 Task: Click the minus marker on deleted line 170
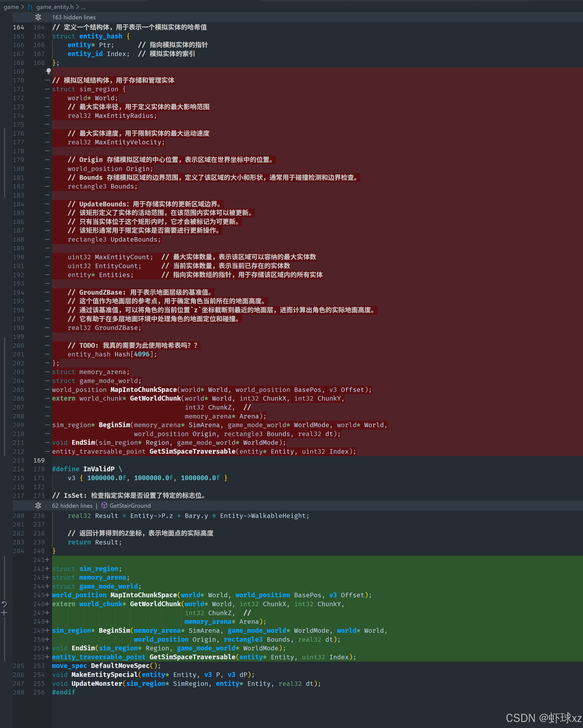click(47, 80)
